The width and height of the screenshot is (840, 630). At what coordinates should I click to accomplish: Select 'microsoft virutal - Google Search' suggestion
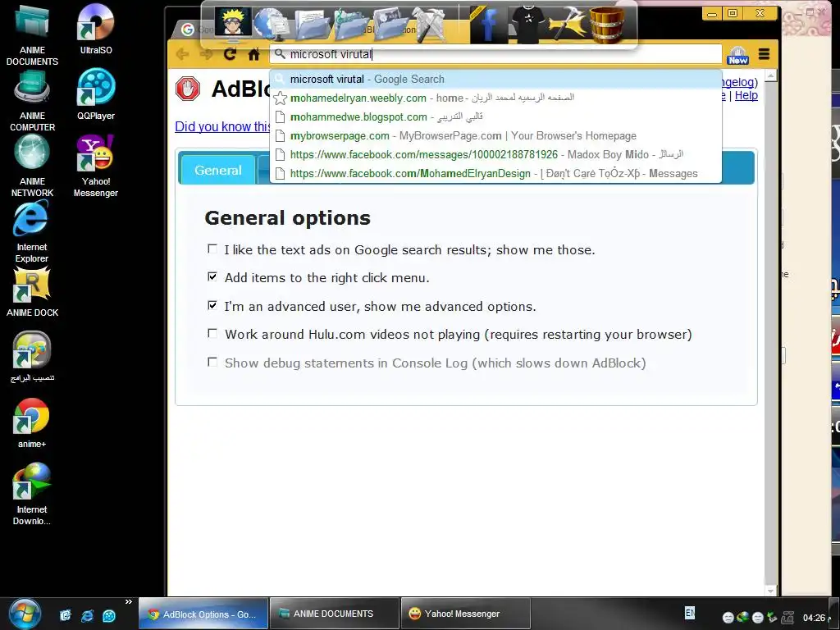[x=495, y=80]
